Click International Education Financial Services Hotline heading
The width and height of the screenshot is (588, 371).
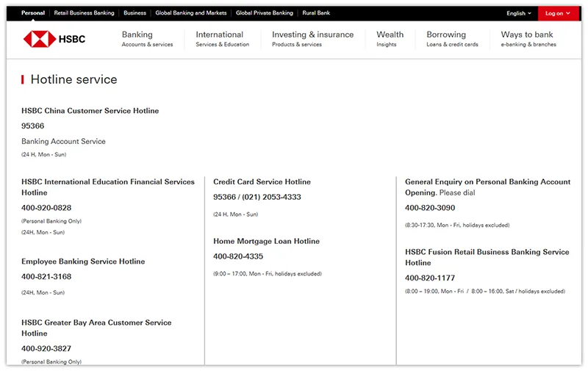click(108, 187)
